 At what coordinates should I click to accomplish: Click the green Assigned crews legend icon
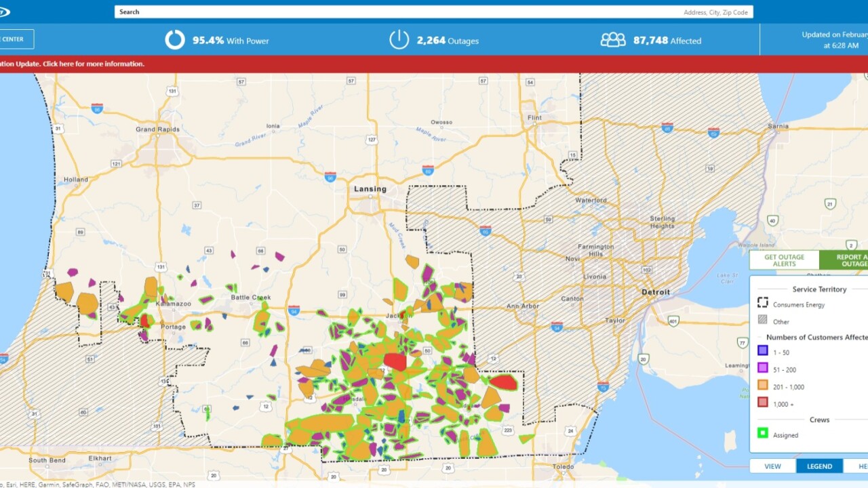(762, 435)
